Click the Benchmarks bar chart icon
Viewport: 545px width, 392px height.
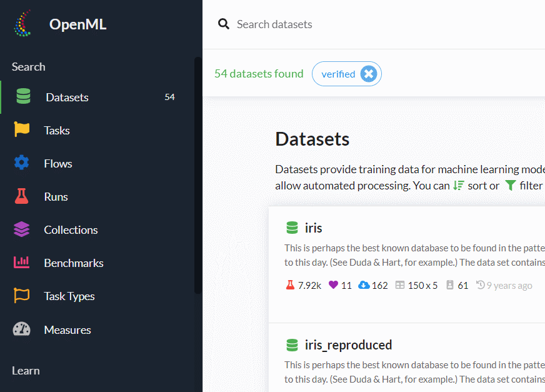pos(22,263)
